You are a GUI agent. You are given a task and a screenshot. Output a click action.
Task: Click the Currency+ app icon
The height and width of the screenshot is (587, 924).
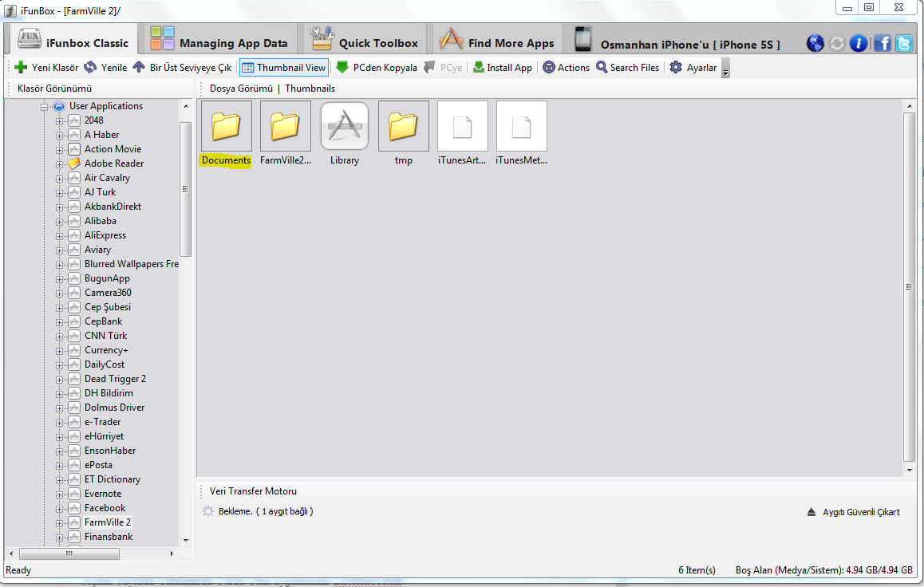(x=74, y=350)
